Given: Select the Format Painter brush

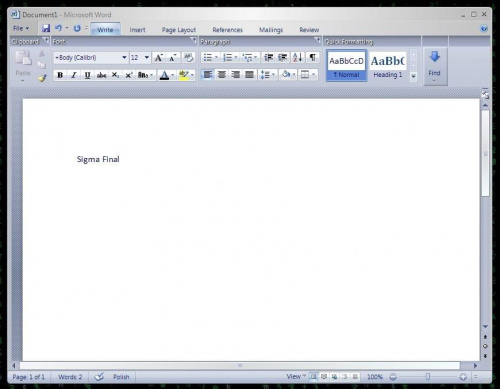Looking at the screenshot, I should click(42, 78).
